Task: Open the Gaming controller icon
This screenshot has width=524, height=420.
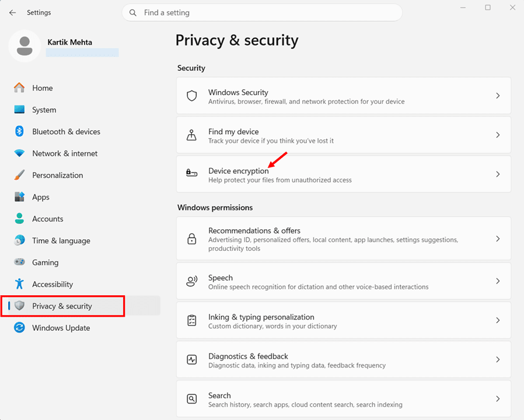Action: (19, 262)
